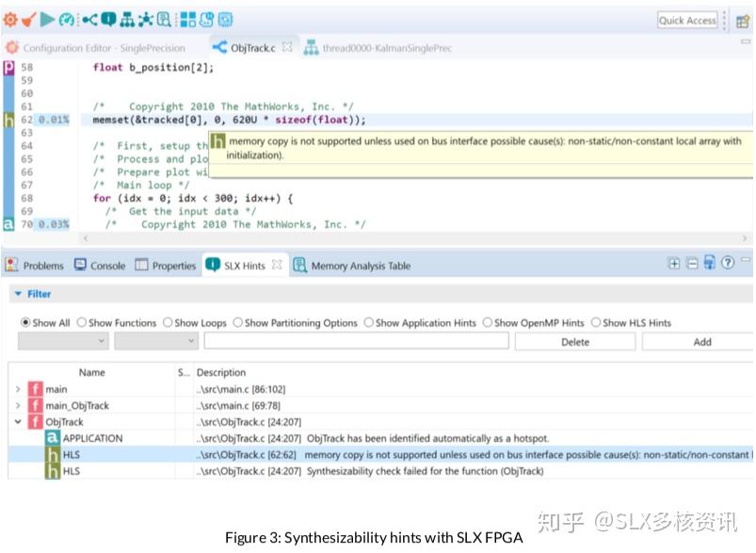The height and width of the screenshot is (553, 756).
Task: Select Show HLS Hints radio button
Action: coord(596,322)
